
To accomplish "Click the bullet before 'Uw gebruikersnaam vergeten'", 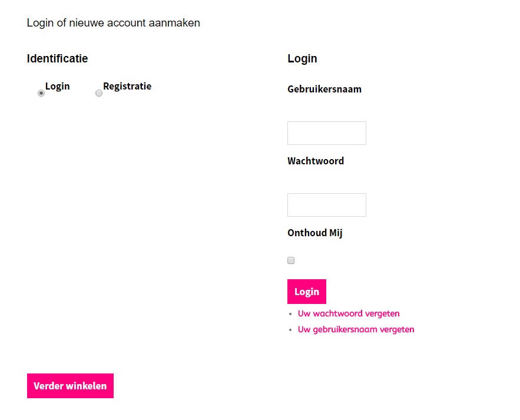I will (290, 330).
